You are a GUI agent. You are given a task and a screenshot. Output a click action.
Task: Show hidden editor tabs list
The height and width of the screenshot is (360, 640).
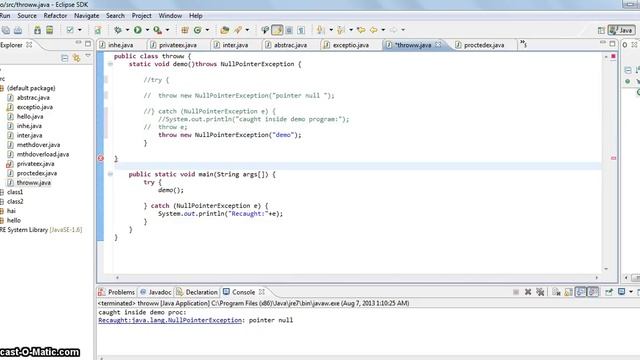pyautogui.click(x=524, y=44)
